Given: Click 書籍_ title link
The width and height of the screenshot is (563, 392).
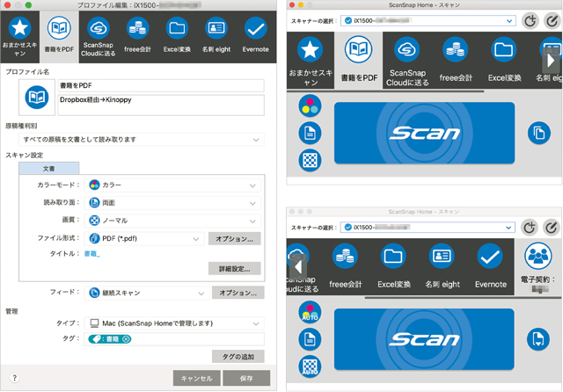Looking at the screenshot, I should coord(91,254).
